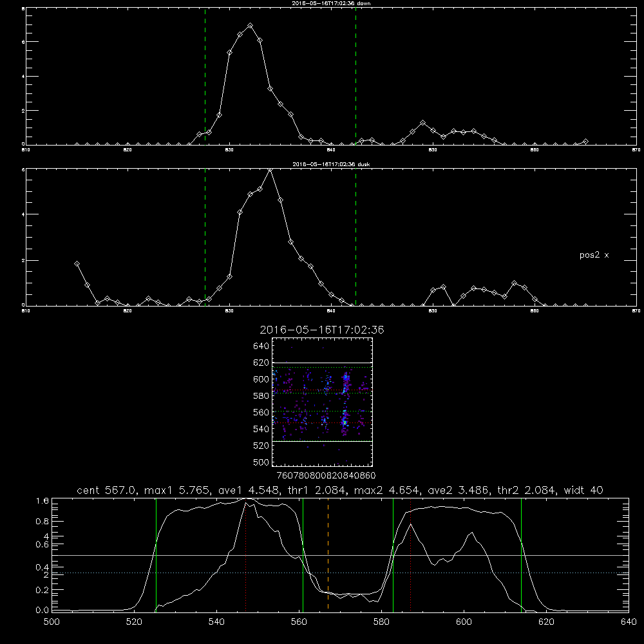Click the "520" y-axis label of image panel
644x644 pixels.
(x=261, y=446)
